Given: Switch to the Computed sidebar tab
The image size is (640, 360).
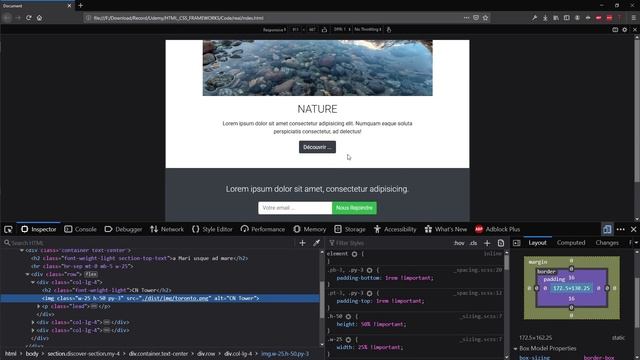Looking at the screenshot, I should tap(571, 243).
